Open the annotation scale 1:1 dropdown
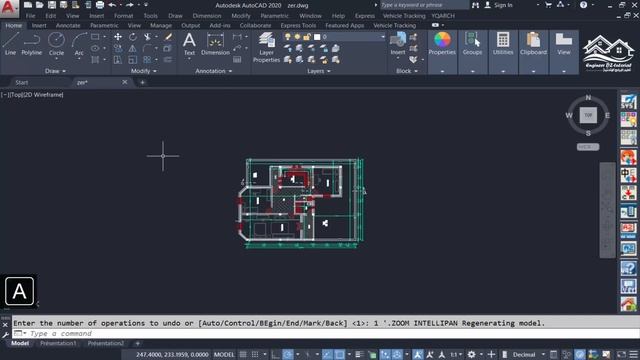 click(x=456, y=354)
